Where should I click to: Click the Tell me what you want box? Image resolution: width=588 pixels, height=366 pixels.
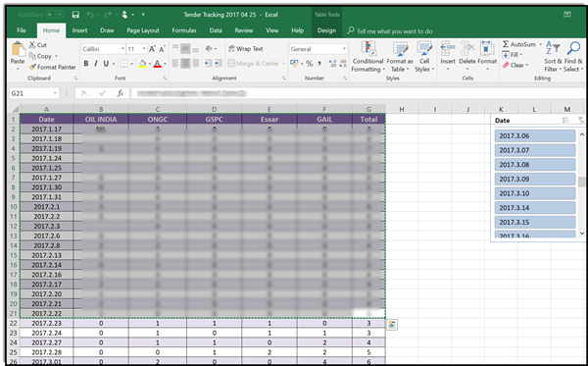(390, 31)
